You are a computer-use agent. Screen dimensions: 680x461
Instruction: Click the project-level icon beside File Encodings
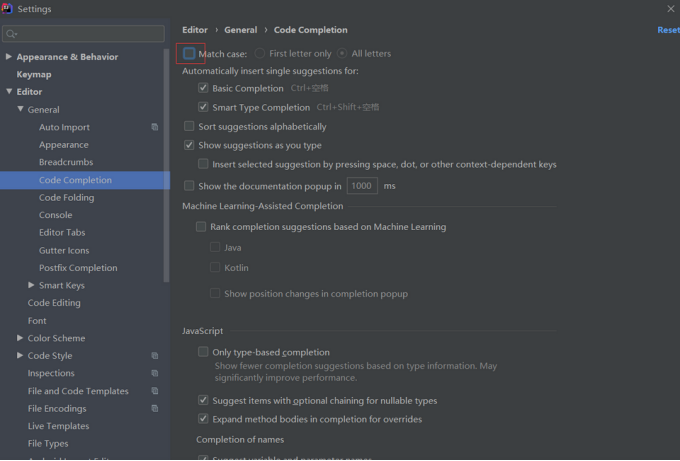155,409
